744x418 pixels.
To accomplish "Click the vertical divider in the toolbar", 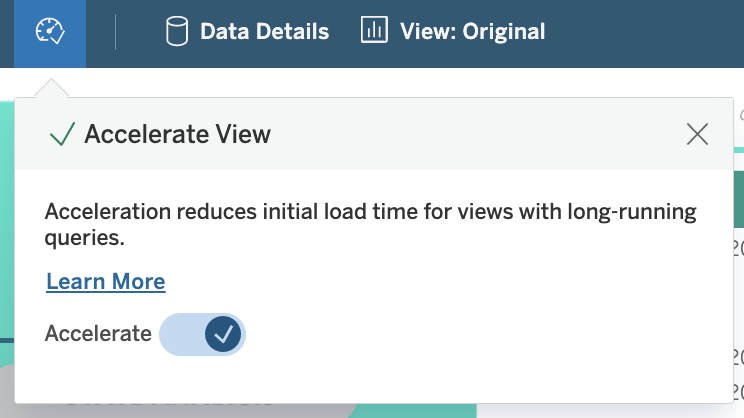I will (x=116, y=32).
